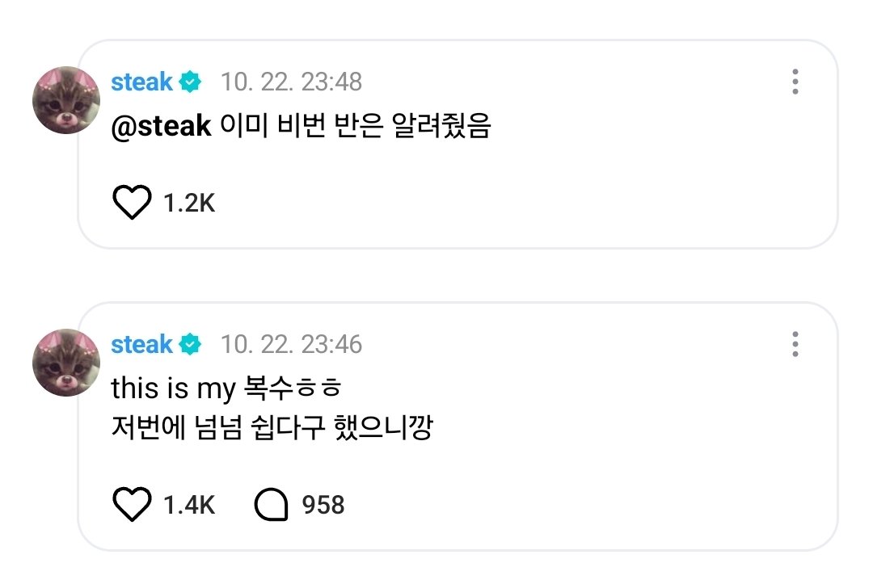The image size is (873, 588).
Task: Select the 'this is my 복수ㅎㅎ' line
Action: (x=226, y=388)
